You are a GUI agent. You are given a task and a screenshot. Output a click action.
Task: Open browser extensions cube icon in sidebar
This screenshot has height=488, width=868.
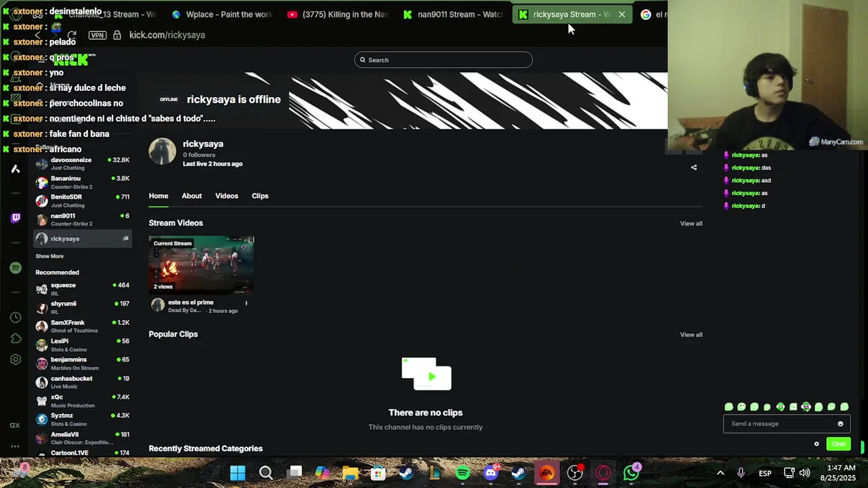click(x=16, y=338)
